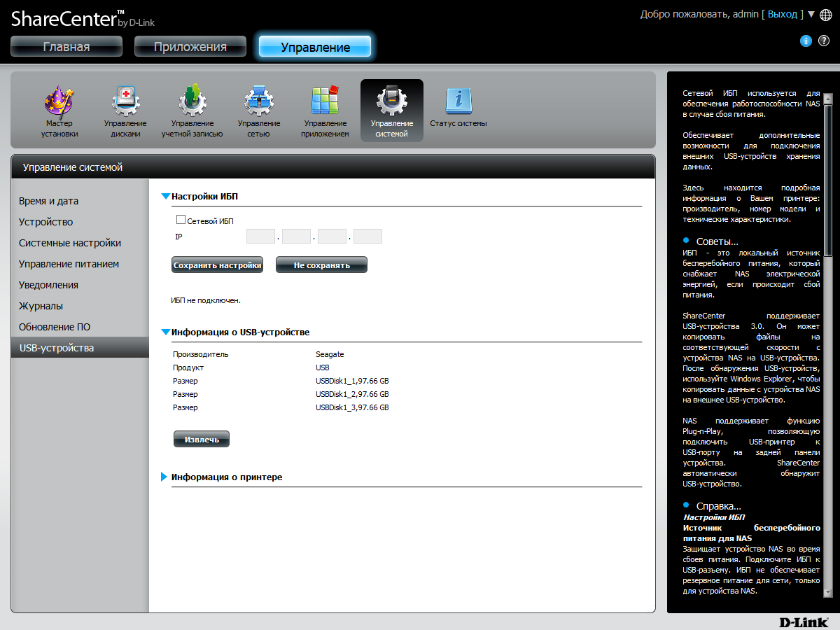The image size is (840, 630).
Task: Click the Seagate manufacturer value
Action: (330, 354)
